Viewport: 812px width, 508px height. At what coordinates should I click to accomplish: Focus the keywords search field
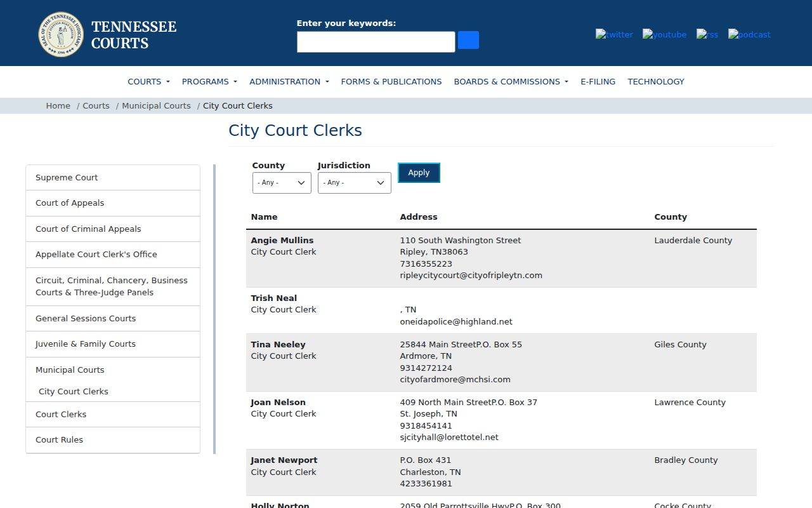[376, 42]
